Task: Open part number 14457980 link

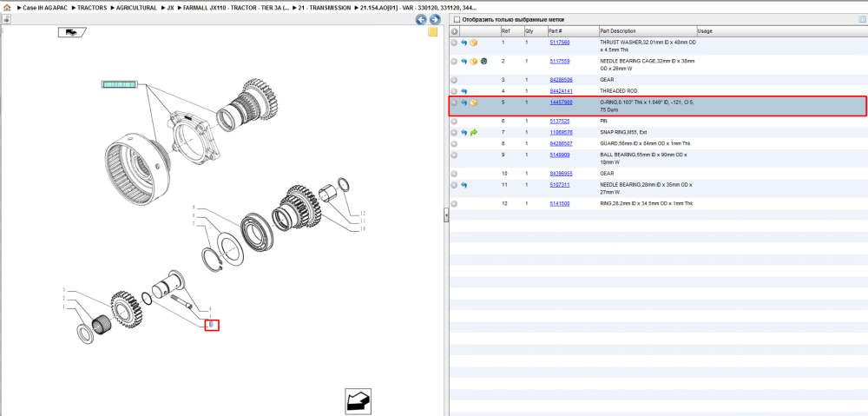Action: tap(561, 102)
